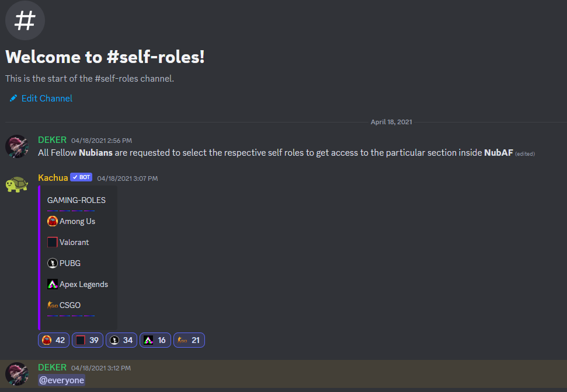Click the @everyone mention
Viewport: 567px width, 392px height.
pyautogui.click(x=62, y=380)
